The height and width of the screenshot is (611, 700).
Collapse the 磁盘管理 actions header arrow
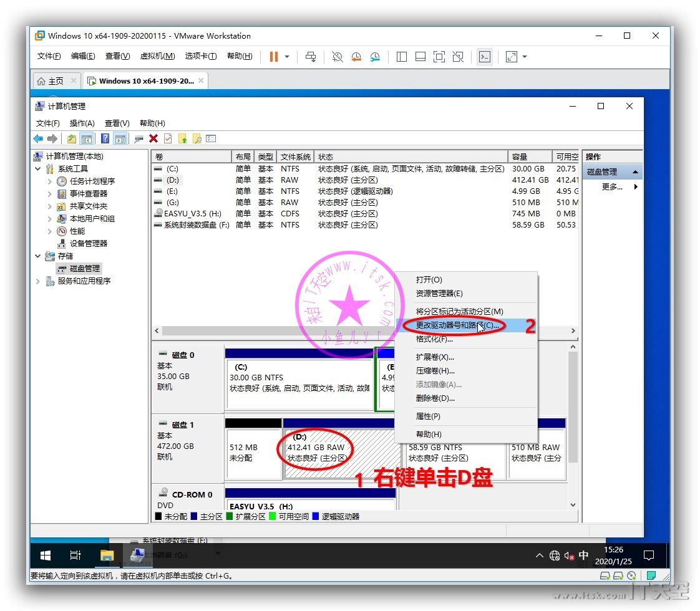pos(635,172)
